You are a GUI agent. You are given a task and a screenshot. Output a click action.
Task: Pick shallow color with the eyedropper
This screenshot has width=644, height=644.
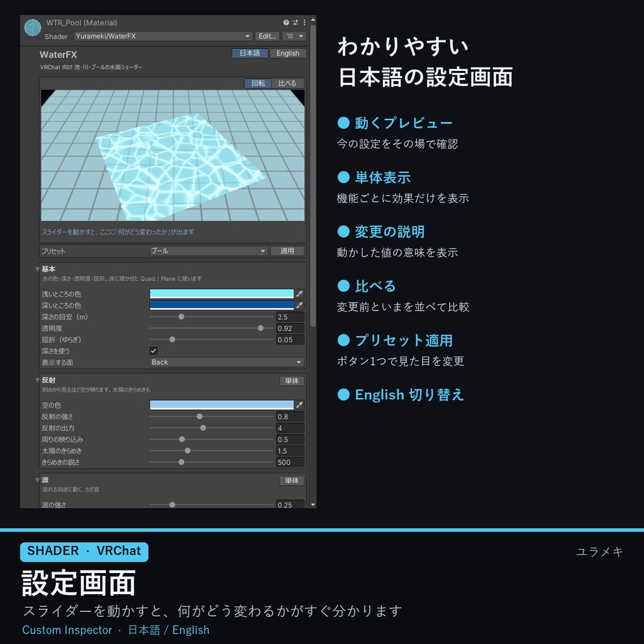click(299, 294)
